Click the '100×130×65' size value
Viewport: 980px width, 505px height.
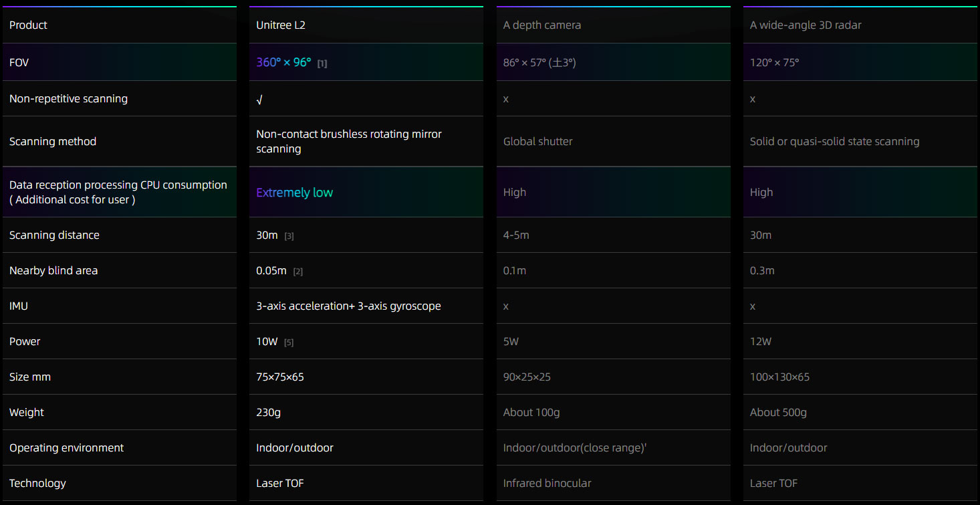779,377
